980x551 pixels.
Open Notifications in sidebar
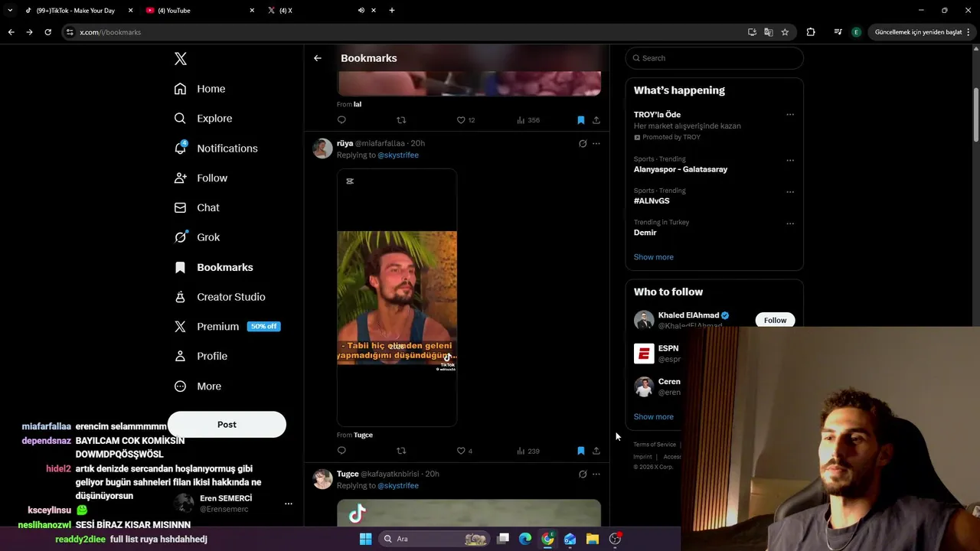tap(216, 148)
